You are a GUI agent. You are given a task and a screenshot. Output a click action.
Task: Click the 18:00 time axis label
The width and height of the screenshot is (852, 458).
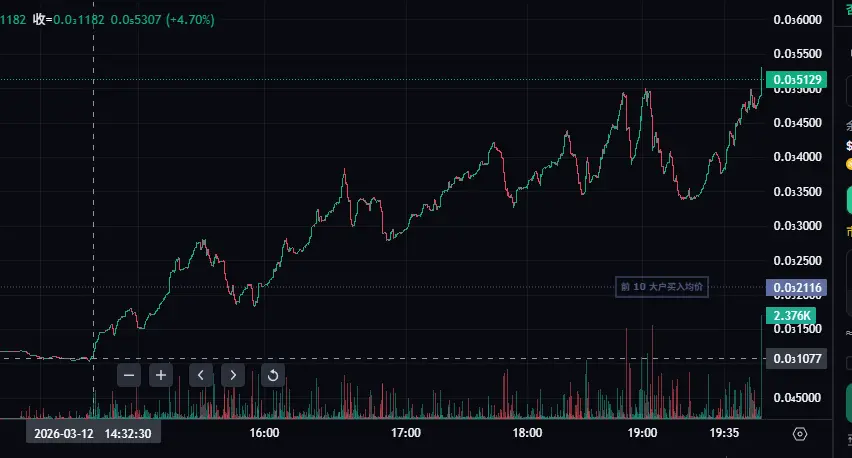(527, 433)
